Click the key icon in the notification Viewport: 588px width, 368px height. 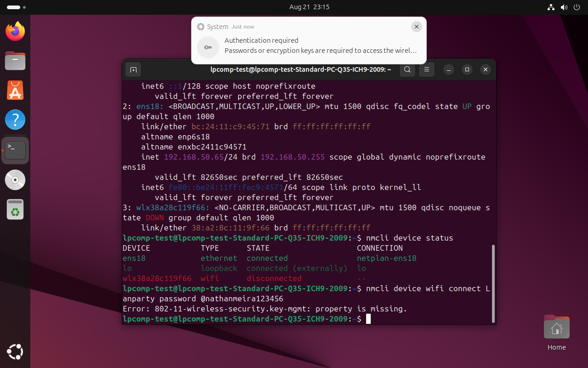[x=208, y=47]
